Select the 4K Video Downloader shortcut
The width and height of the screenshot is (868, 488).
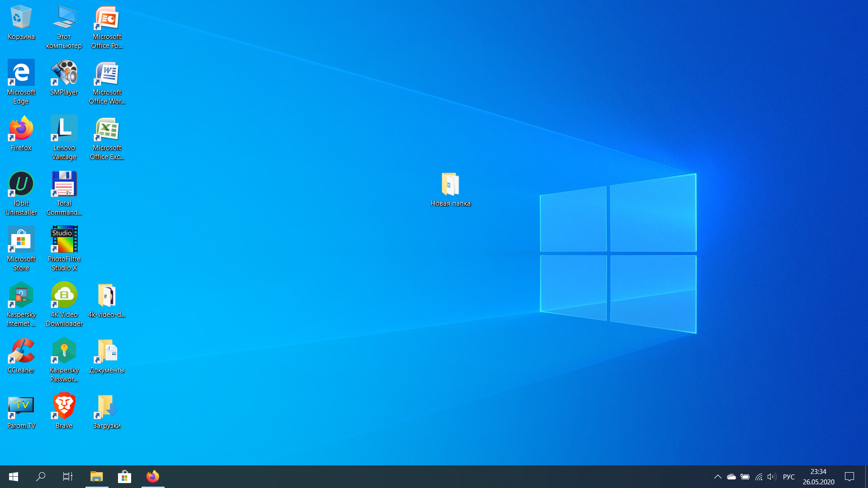(64, 305)
